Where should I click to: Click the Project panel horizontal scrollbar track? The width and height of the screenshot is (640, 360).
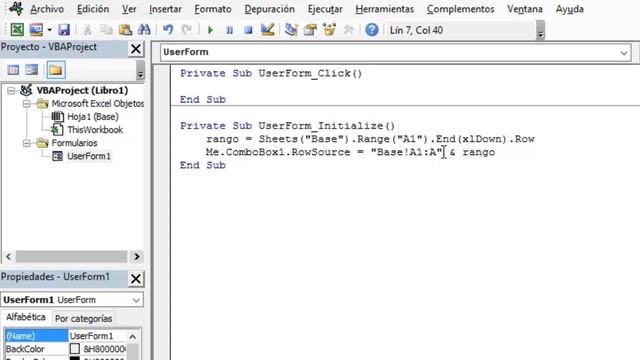click(x=71, y=257)
